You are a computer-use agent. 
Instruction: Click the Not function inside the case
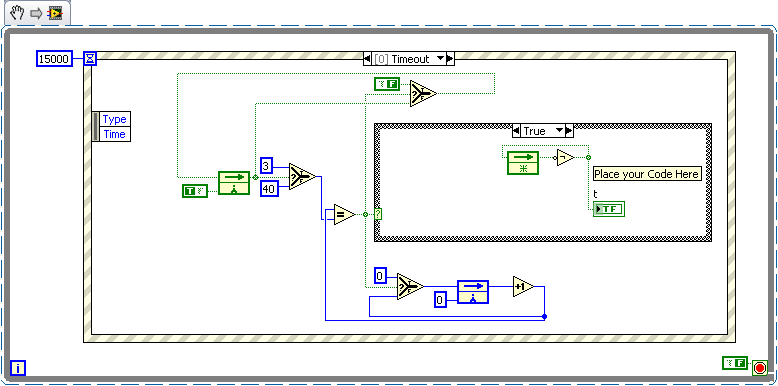coord(565,157)
